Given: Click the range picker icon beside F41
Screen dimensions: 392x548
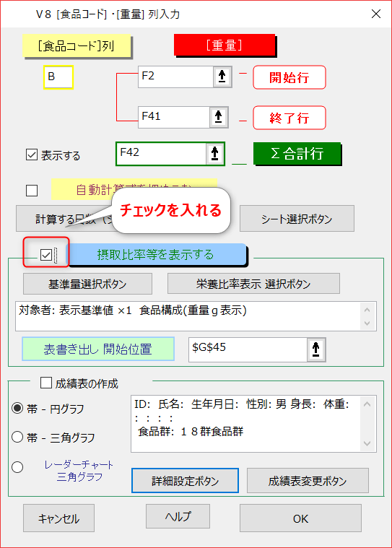Looking at the screenshot, I should [219, 117].
